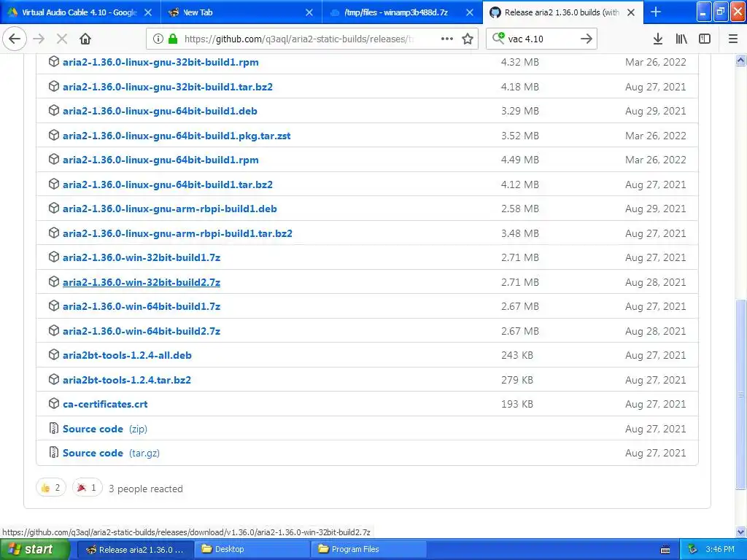
Task: Switch to Program Files window in taskbar
Action: coord(368,550)
